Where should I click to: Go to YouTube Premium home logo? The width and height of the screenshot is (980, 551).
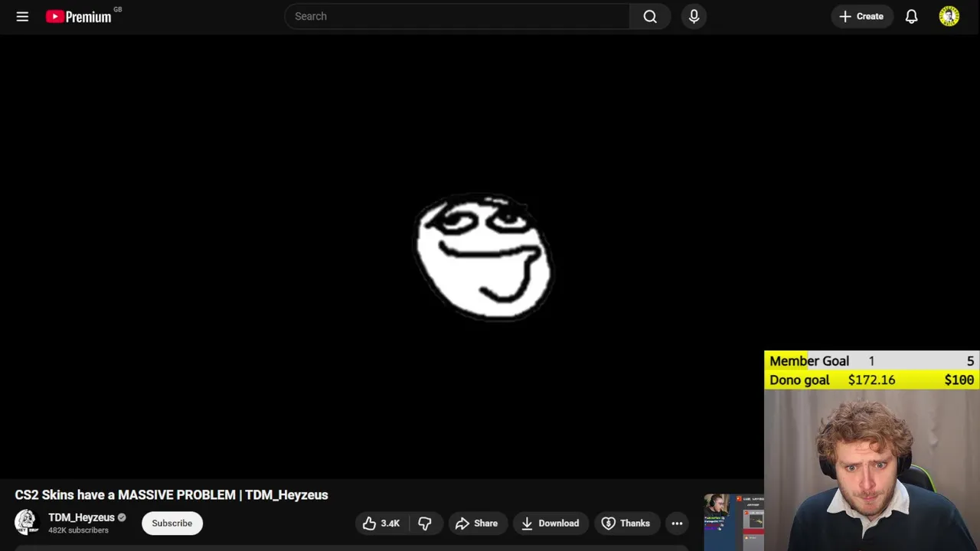[79, 16]
